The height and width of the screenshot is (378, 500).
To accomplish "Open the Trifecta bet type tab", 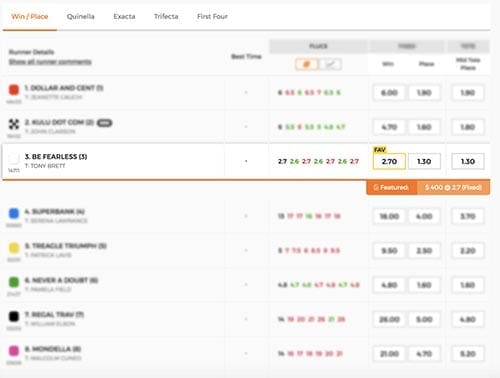I will [166, 16].
